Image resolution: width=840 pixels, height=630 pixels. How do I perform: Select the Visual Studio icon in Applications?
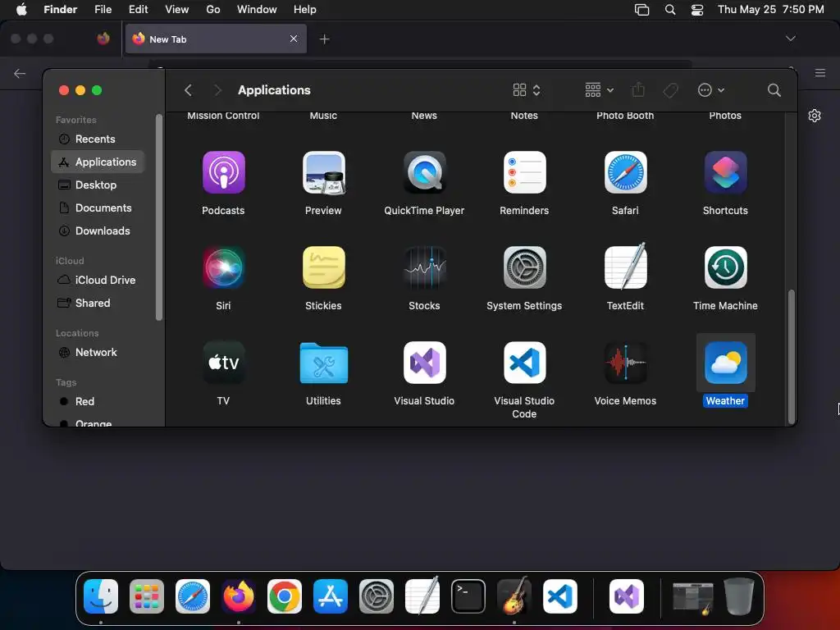(424, 363)
